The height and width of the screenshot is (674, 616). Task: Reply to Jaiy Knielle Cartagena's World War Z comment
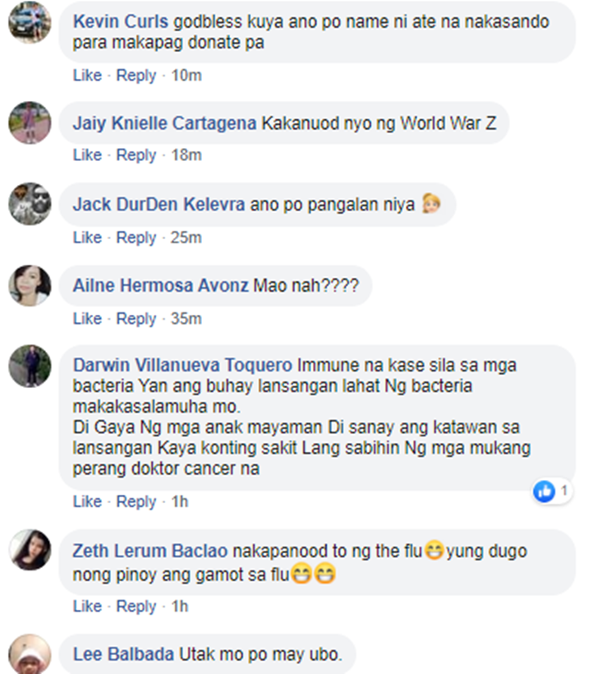click(x=136, y=155)
